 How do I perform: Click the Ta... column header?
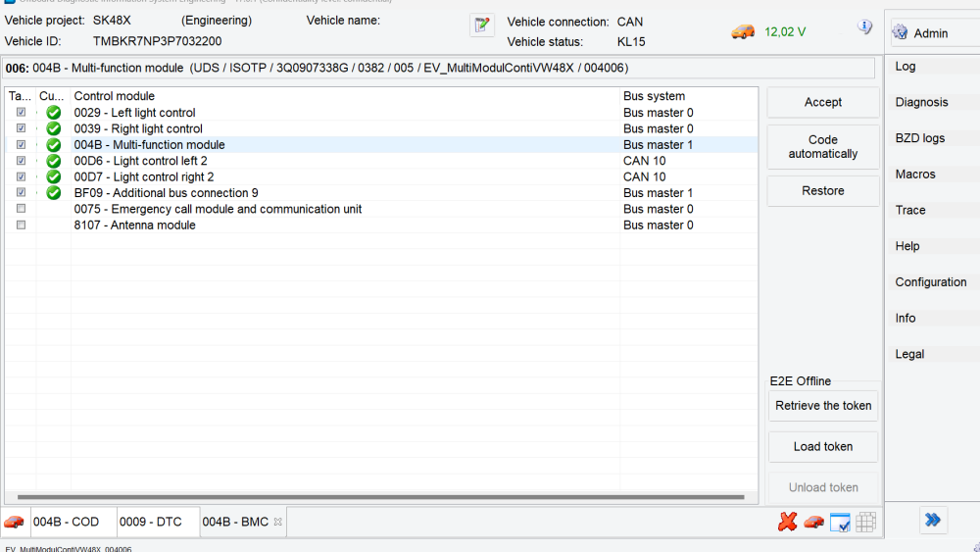pos(20,96)
